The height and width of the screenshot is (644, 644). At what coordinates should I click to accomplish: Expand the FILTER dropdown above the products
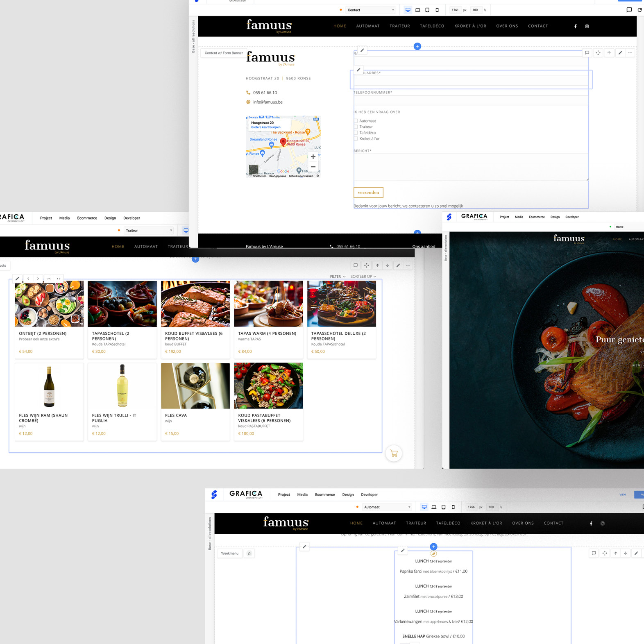tap(338, 277)
